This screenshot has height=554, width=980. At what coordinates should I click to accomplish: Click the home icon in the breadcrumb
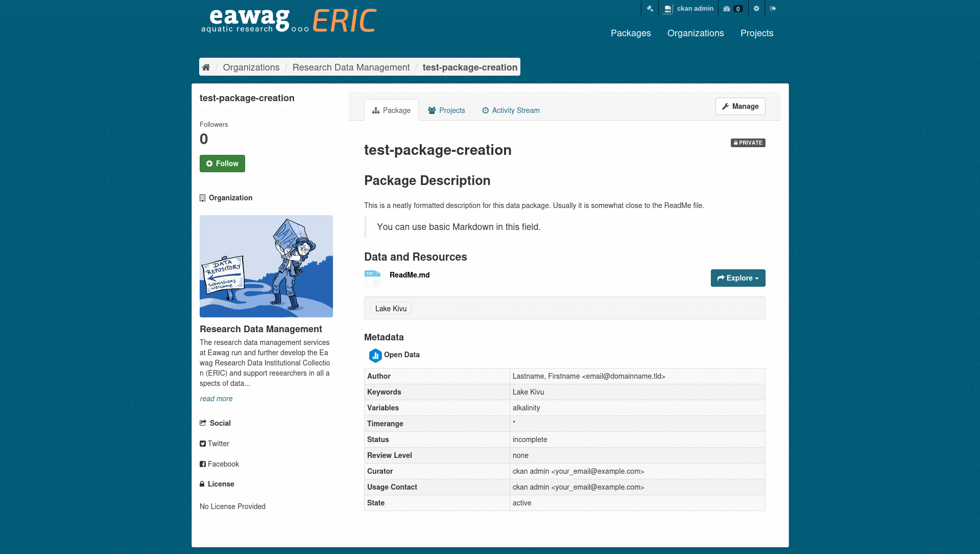point(206,67)
